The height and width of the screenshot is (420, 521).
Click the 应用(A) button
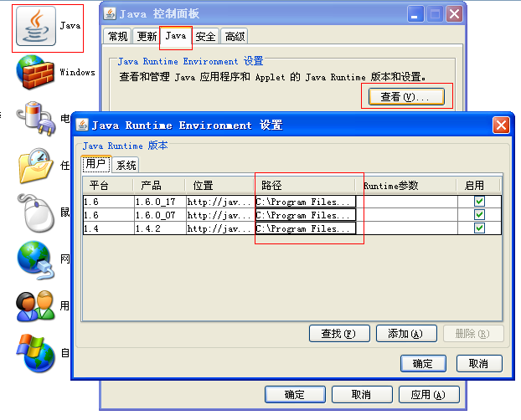[x=429, y=394]
